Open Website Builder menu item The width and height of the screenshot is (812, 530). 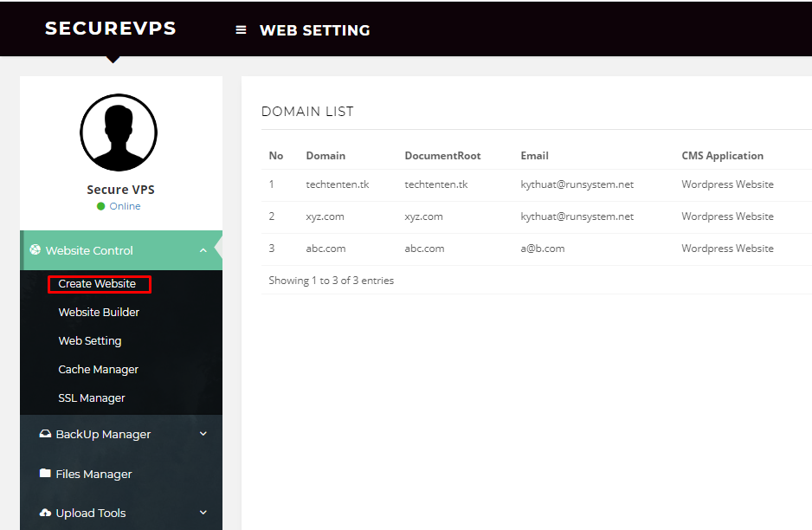99,313
